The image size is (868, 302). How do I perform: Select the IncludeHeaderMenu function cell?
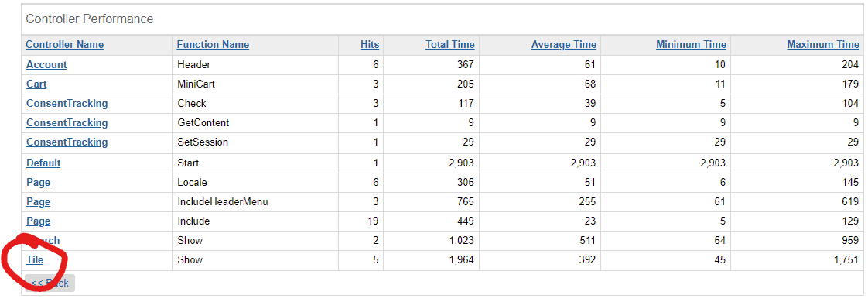(255, 202)
